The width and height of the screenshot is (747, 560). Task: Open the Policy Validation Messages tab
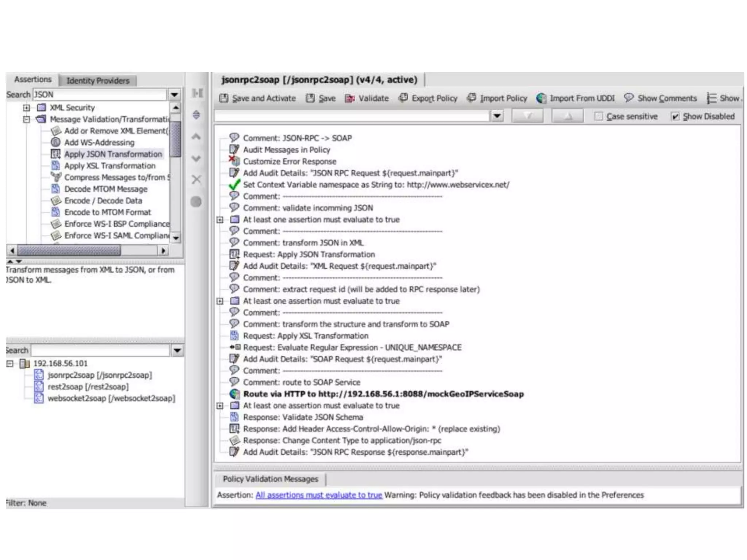270,479
